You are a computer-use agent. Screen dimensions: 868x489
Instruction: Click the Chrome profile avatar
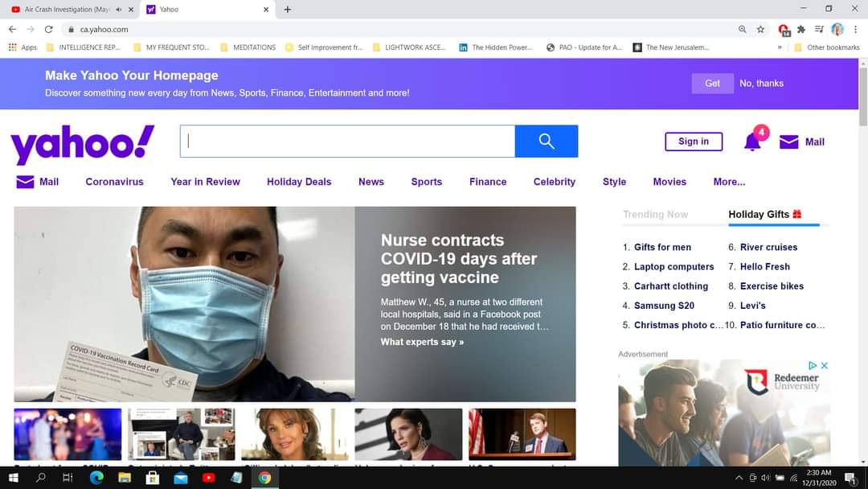[837, 29]
